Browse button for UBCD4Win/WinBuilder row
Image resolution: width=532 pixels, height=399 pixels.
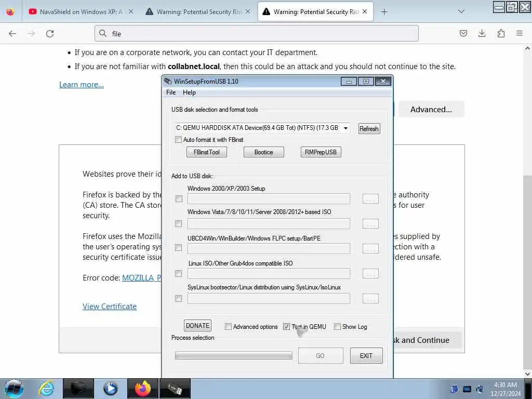click(x=370, y=249)
